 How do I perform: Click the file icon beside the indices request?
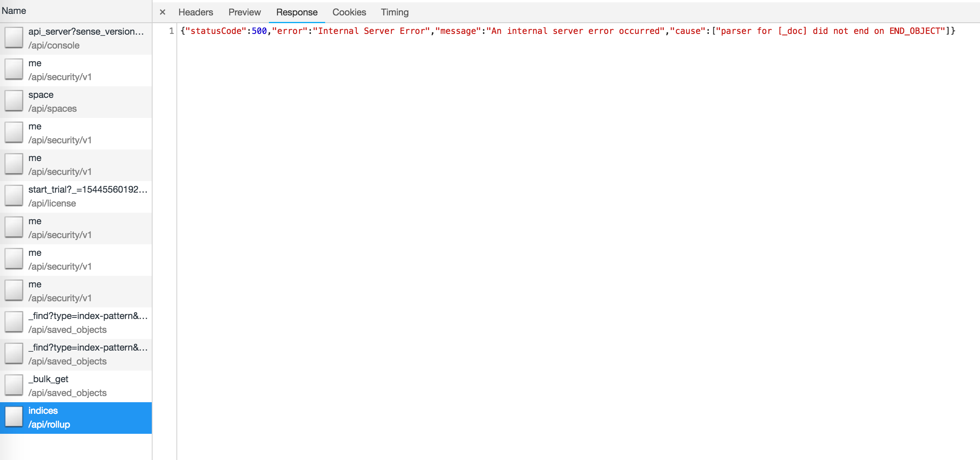tap(13, 417)
